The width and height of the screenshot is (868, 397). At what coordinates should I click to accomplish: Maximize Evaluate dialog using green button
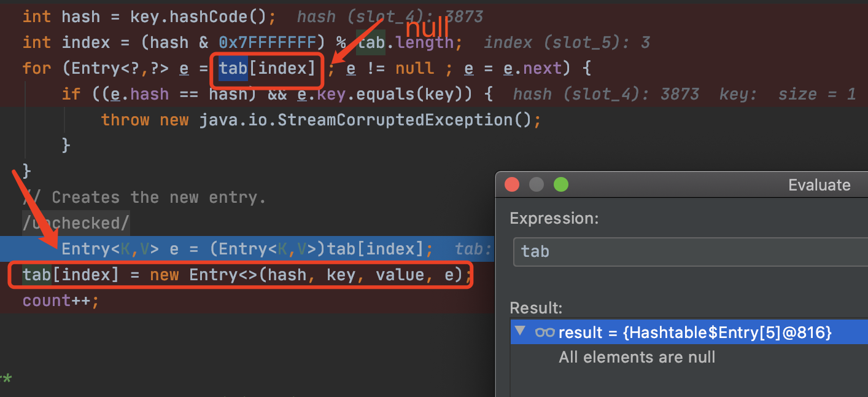point(561,184)
